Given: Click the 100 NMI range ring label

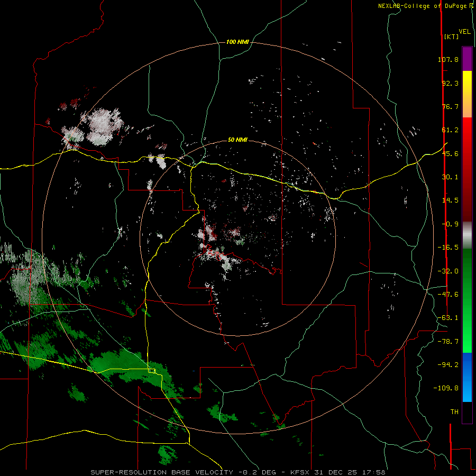Looking at the screenshot, I should (237, 42).
